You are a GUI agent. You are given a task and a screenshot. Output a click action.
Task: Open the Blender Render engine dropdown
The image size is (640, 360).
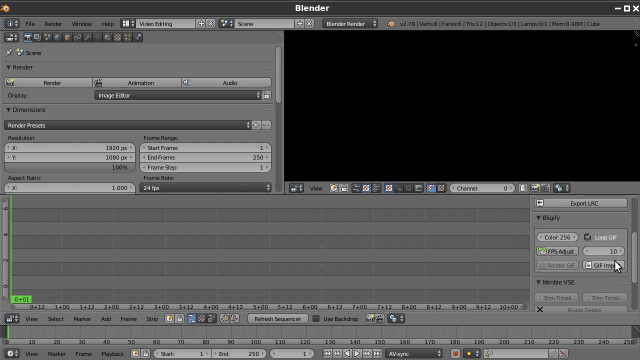point(350,24)
